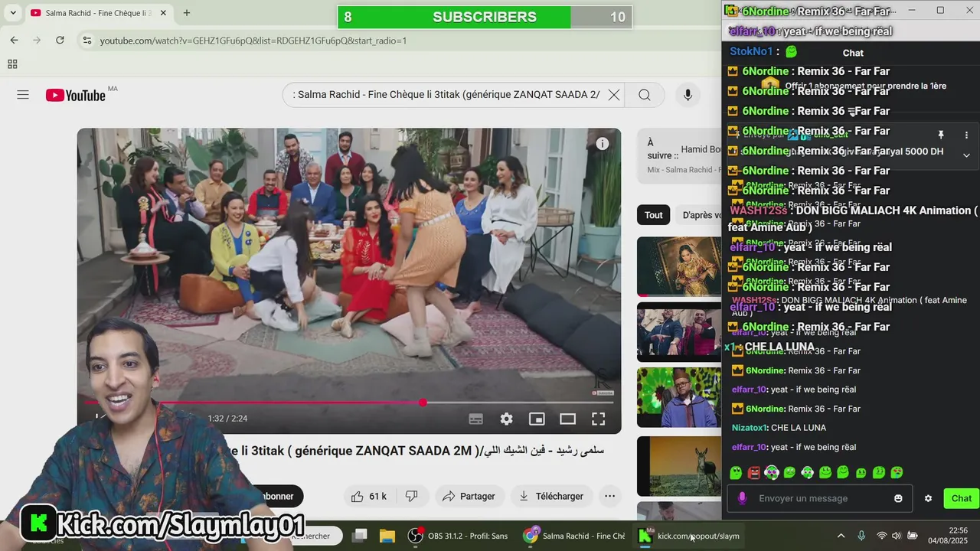Viewport: 980px width, 551px height.
Task: Open suggested video with golden dress thumbnail
Action: tap(679, 266)
